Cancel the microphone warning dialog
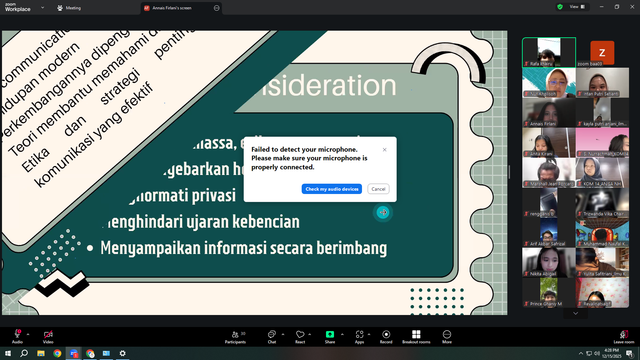 [378, 189]
